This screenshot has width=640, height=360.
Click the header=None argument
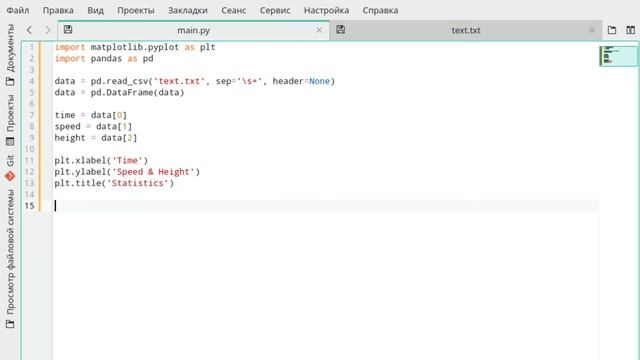(x=301, y=81)
